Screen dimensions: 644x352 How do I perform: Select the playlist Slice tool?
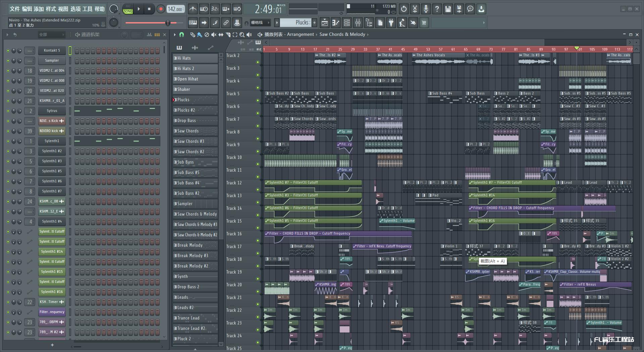[228, 35]
